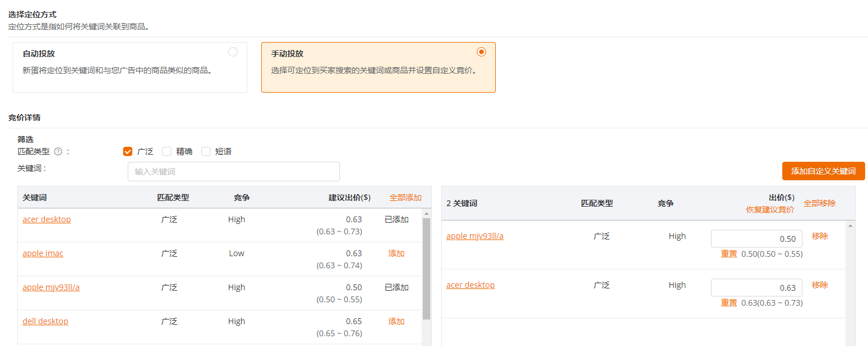The height and width of the screenshot is (346, 868).
Task: Add the apple imac keyword
Action: pos(396,253)
